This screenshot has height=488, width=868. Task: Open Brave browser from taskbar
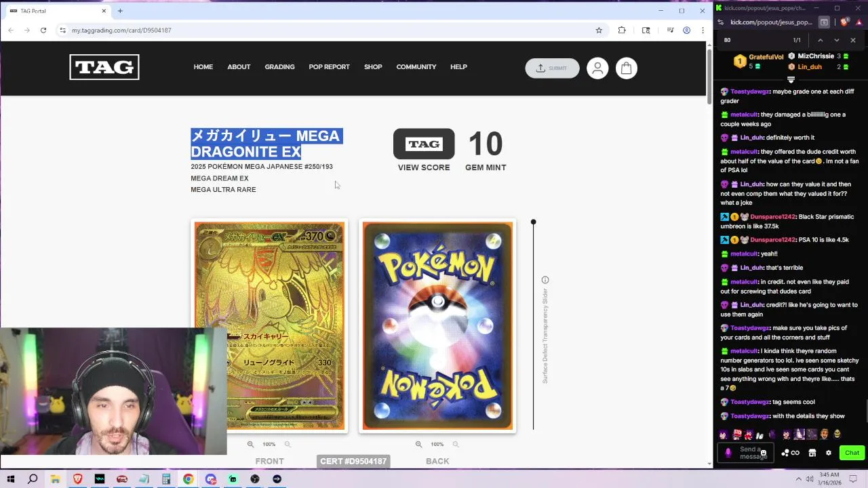77,479
